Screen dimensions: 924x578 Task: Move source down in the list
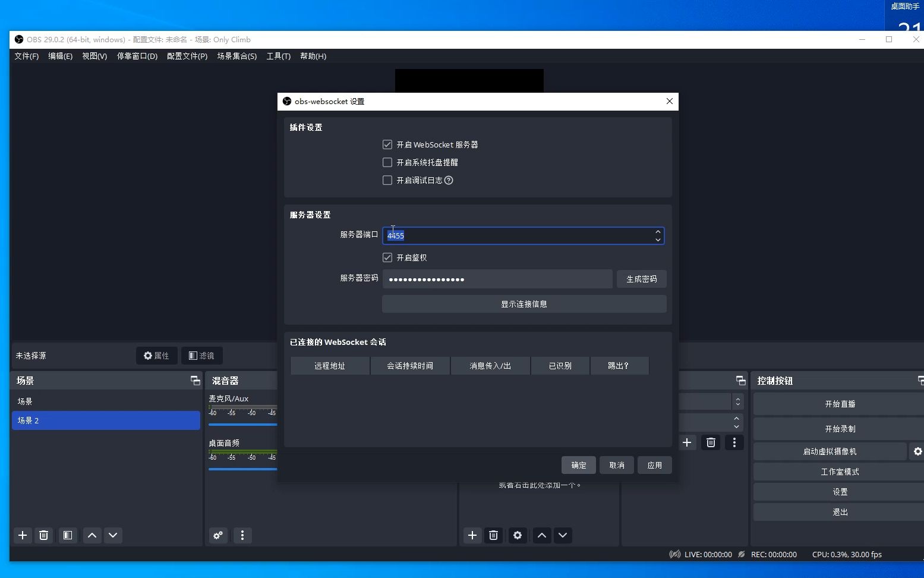click(563, 535)
